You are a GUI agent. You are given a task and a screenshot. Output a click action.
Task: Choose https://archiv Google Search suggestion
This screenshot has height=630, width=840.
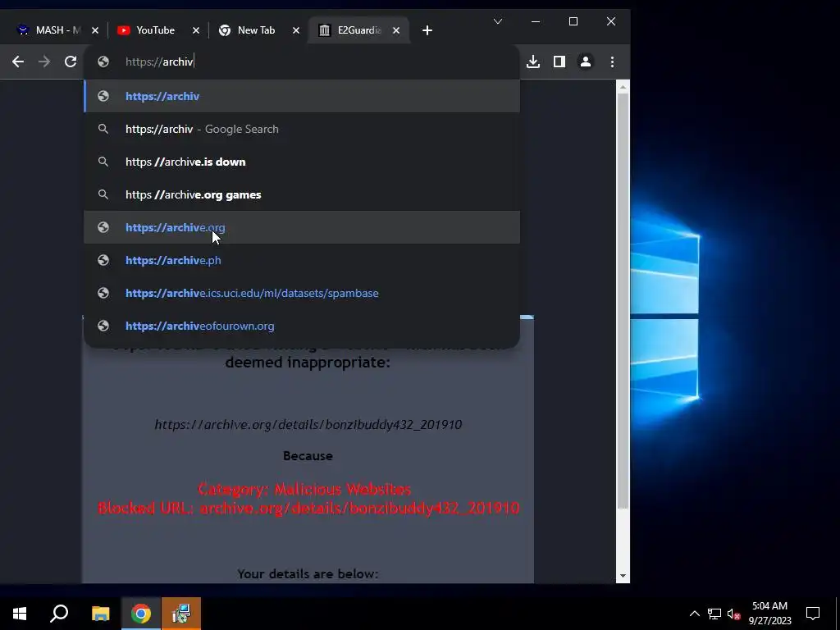point(302,129)
